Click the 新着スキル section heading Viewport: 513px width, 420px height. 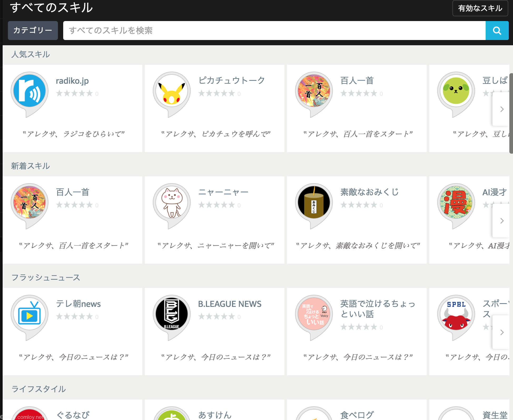(x=31, y=166)
